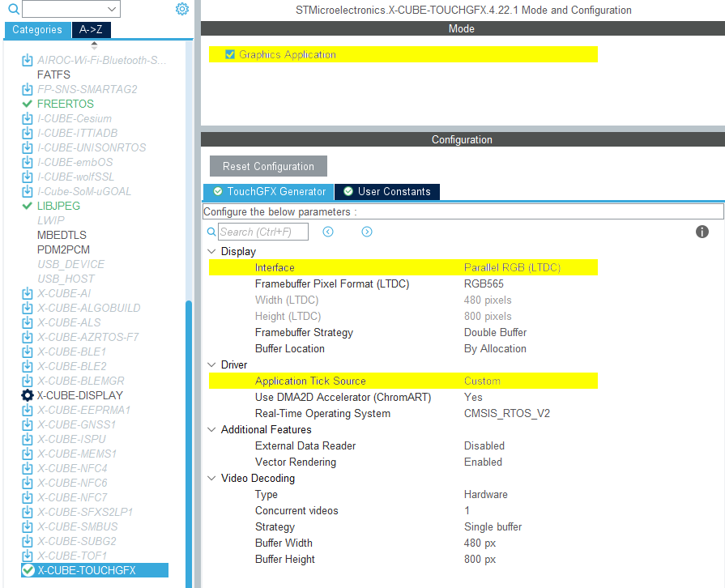Click the parameter Search (Ctrl+F) field
The width and height of the screenshot is (725, 588).
263,232
